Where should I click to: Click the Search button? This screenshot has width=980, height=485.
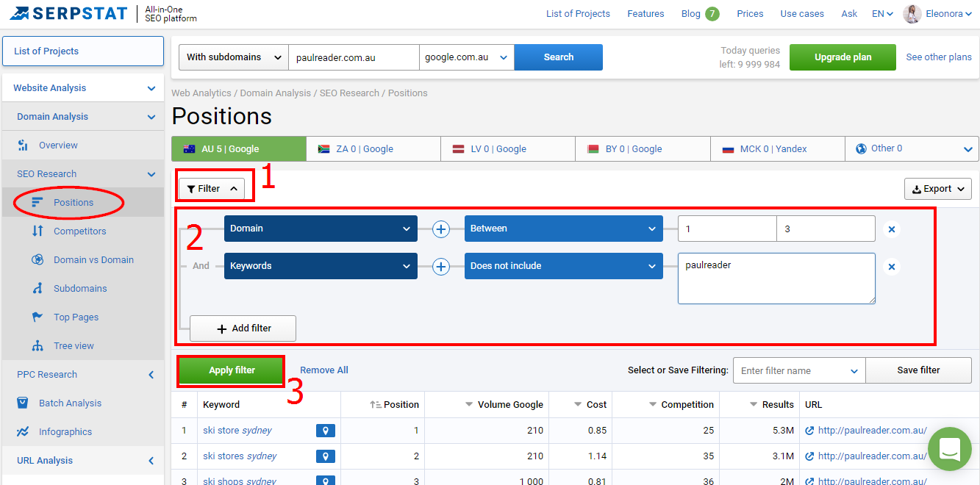tap(559, 57)
